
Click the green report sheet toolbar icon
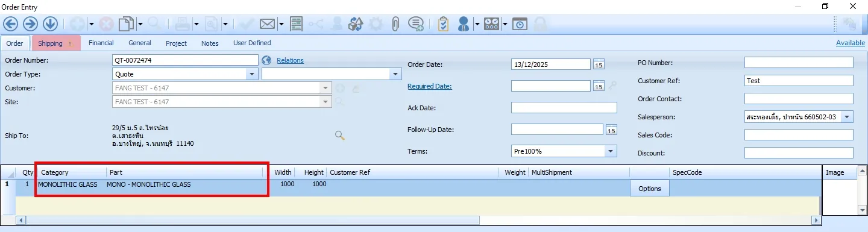[x=296, y=24]
